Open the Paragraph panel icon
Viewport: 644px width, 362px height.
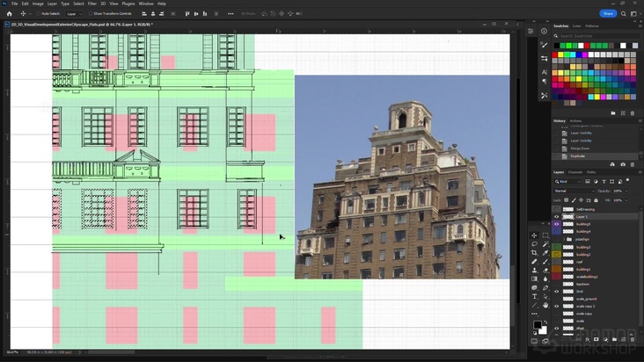click(x=545, y=81)
